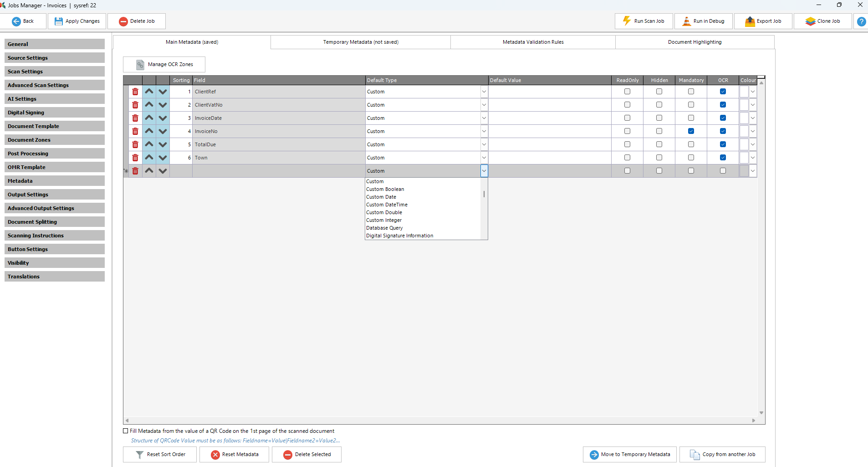Open Output Settings in the sidebar
868x467 pixels.
coord(55,195)
